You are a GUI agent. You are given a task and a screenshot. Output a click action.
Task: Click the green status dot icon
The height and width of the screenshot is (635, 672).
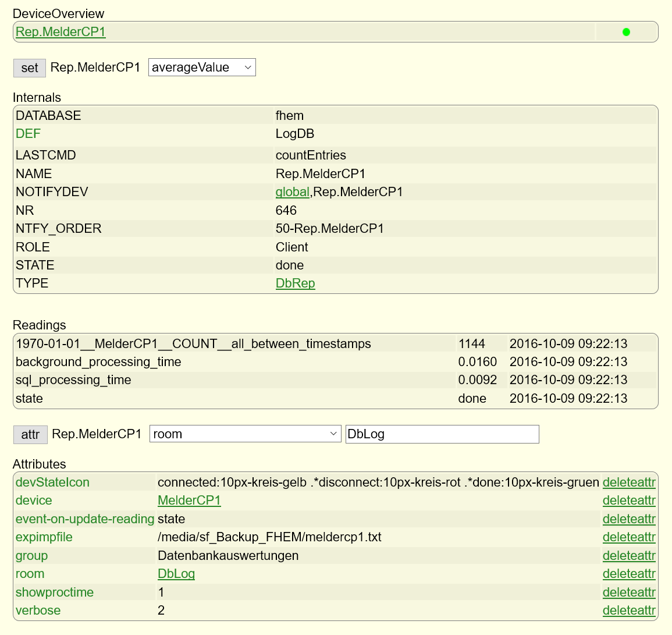pyautogui.click(x=626, y=32)
